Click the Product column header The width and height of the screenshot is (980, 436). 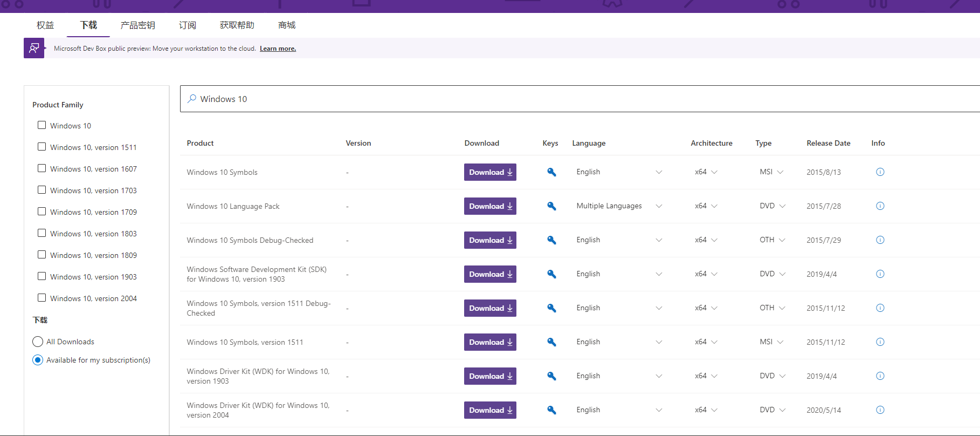click(200, 143)
